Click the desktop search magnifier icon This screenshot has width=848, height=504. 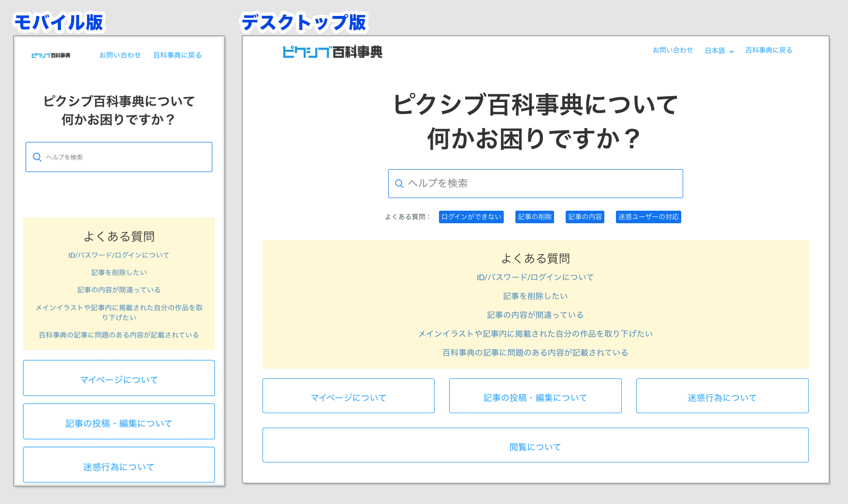(x=399, y=184)
